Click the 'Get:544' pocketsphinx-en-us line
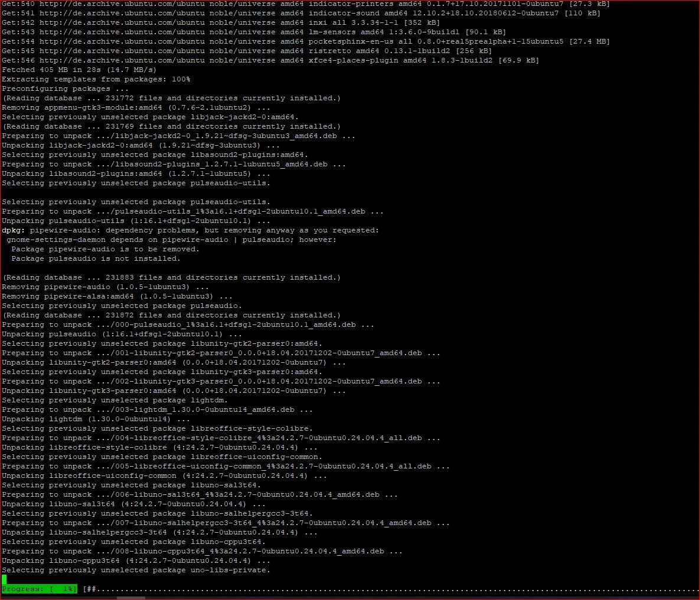The height and width of the screenshot is (600, 700). (306, 41)
